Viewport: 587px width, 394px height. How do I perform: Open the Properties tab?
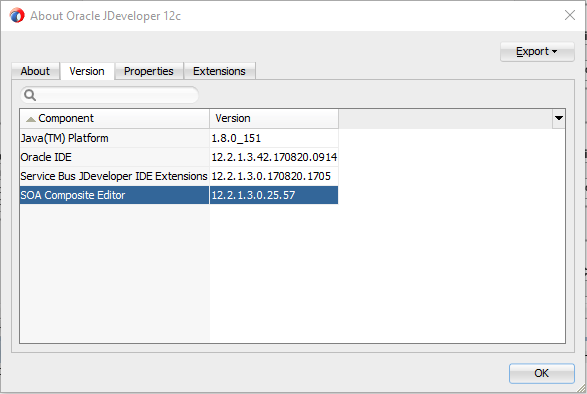point(149,71)
